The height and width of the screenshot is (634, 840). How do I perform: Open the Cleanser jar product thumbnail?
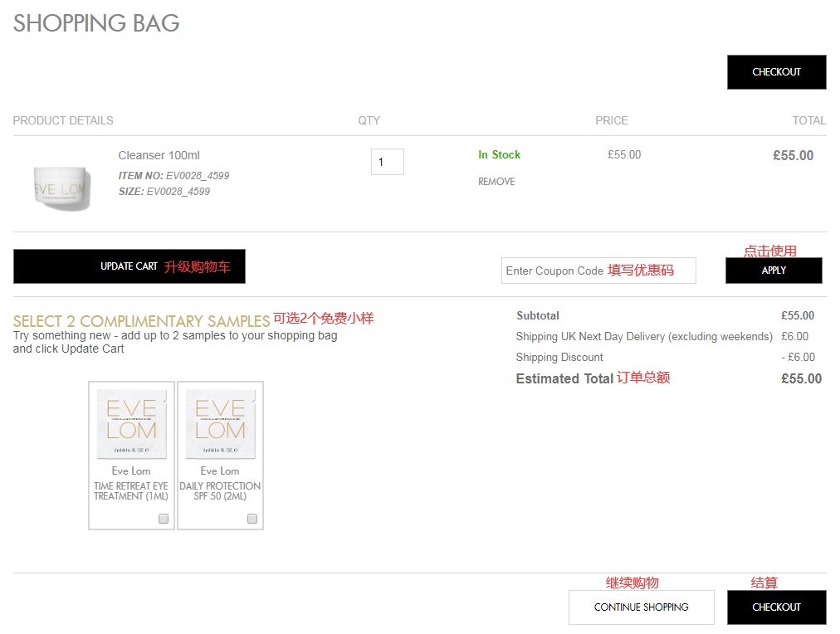[61, 188]
